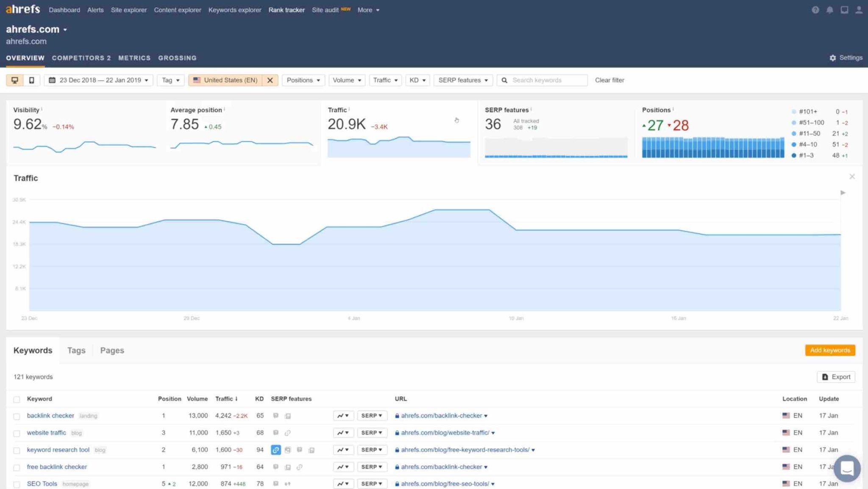The height and width of the screenshot is (489, 868).
Task: Click the Ahrefs logo
Action: (x=23, y=9)
